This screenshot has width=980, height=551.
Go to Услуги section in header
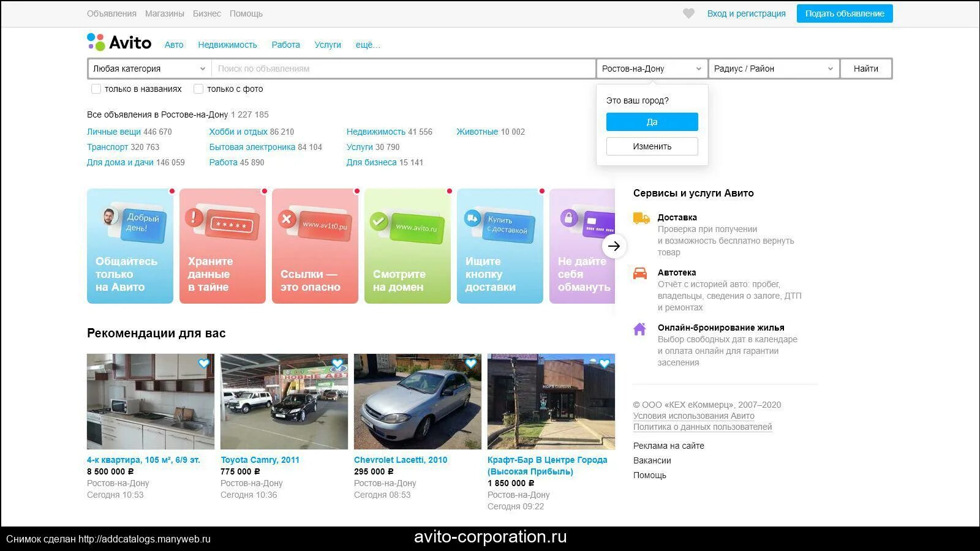pyautogui.click(x=328, y=45)
